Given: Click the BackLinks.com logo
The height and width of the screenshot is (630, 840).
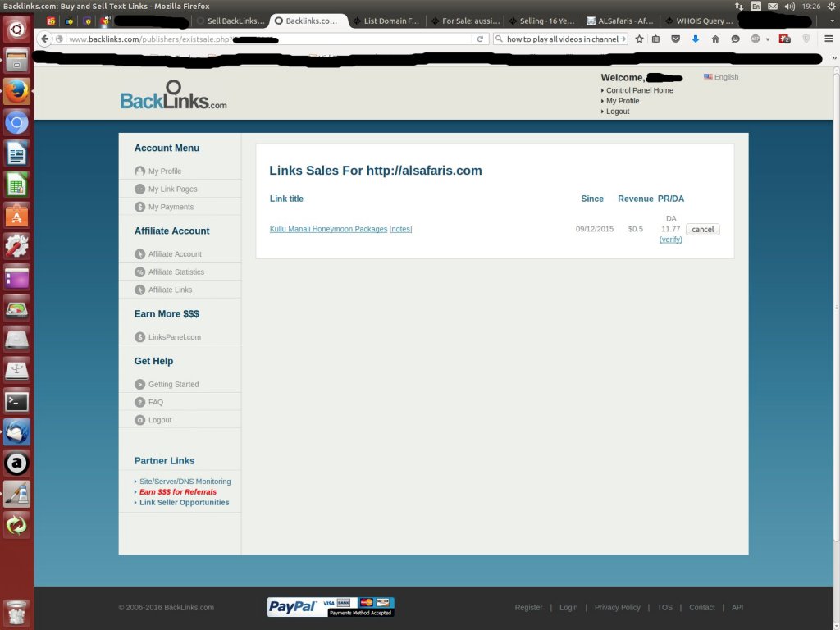Looking at the screenshot, I should coord(174,95).
